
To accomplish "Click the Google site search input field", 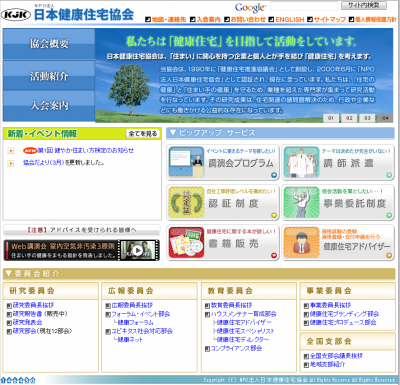I will coord(304,6).
